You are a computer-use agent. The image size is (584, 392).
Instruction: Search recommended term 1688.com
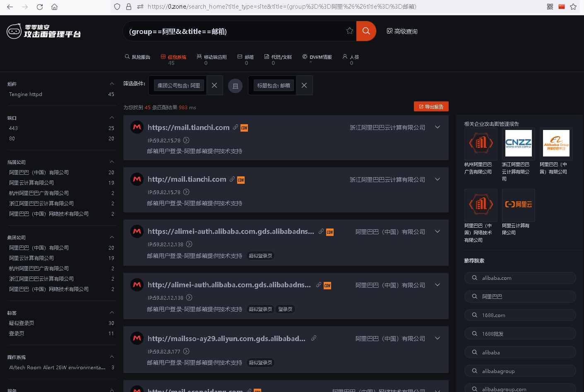pos(520,315)
